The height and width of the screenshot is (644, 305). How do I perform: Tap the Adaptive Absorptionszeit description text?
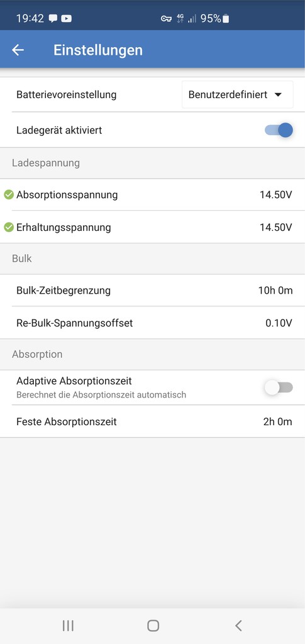point(101,395)
